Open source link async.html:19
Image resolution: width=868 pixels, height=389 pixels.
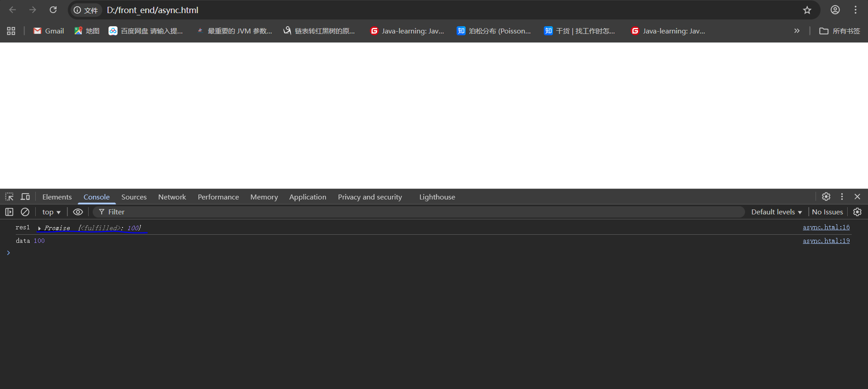(x=826, y=241)
